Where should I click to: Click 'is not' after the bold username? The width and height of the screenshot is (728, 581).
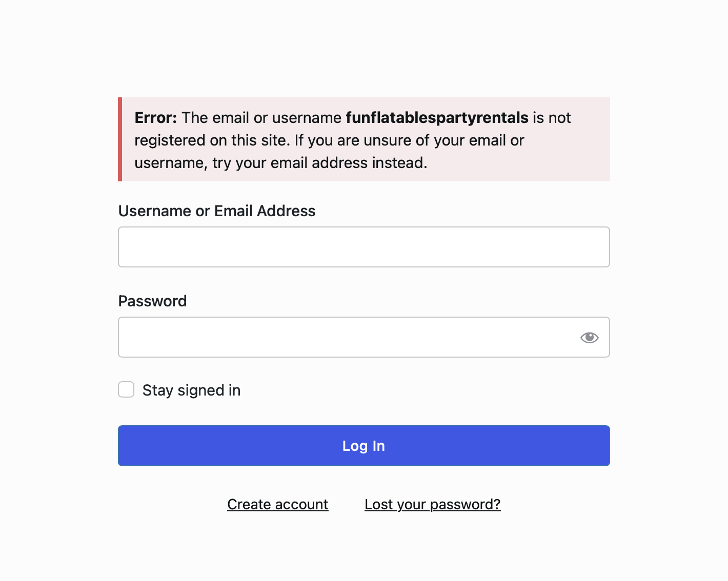click(552, 118)
